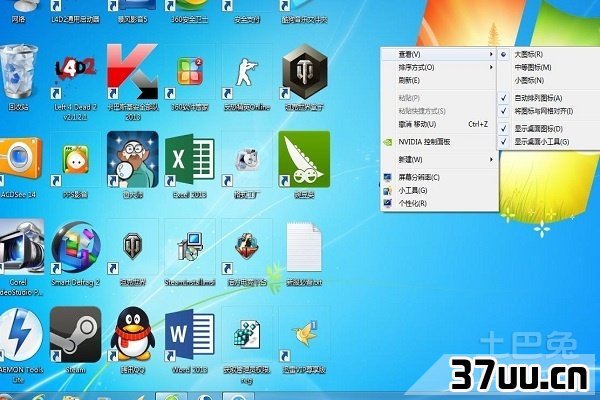
Task: Select the PPS影音 desktop shortcut
Action: pyautogui.click(x=75, y=159)
